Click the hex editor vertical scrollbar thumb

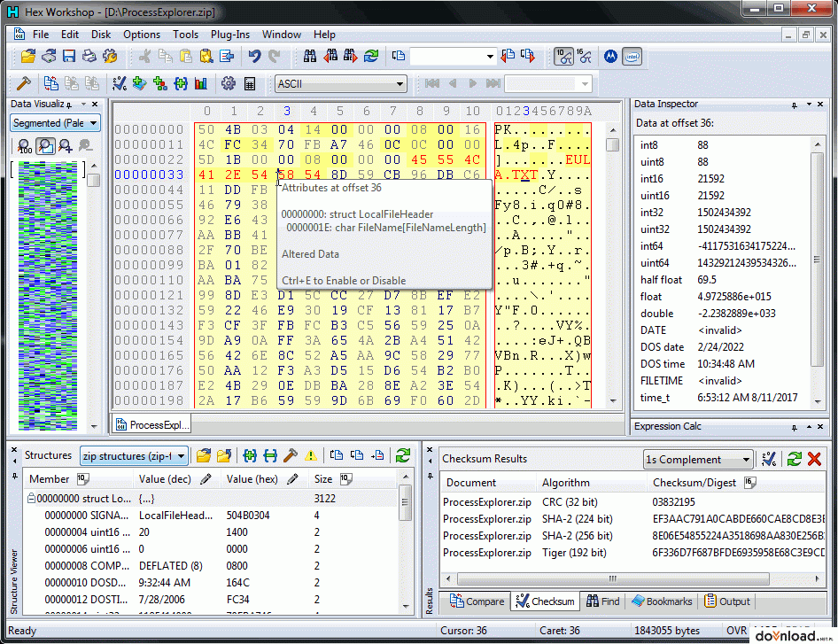(612, 144)
